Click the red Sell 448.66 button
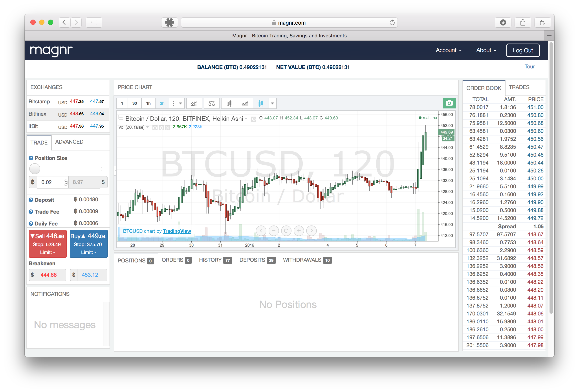This screenshot has height=392, width=579. [x=48, y=244]
